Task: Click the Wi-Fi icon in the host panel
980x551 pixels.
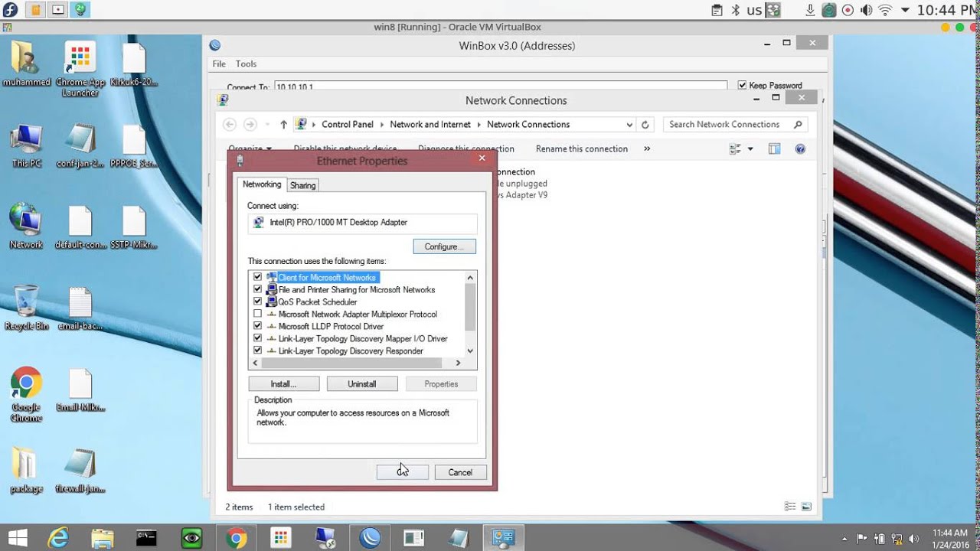Action: click(x=885, y=10)
